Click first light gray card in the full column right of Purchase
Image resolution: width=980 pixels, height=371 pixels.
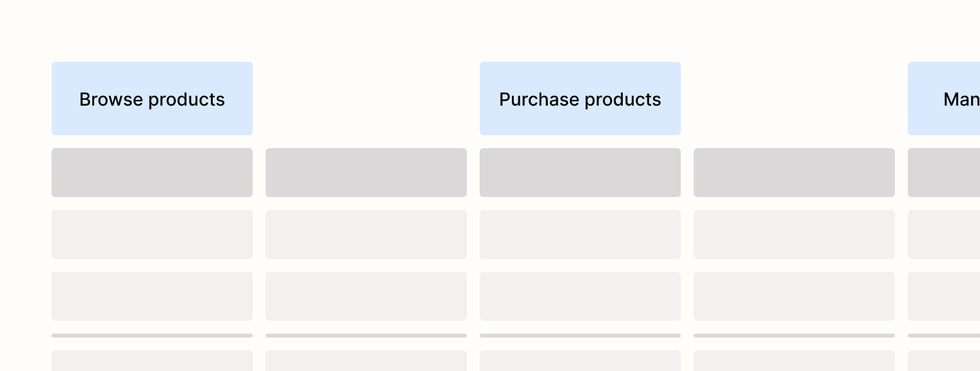click(794, 234)
